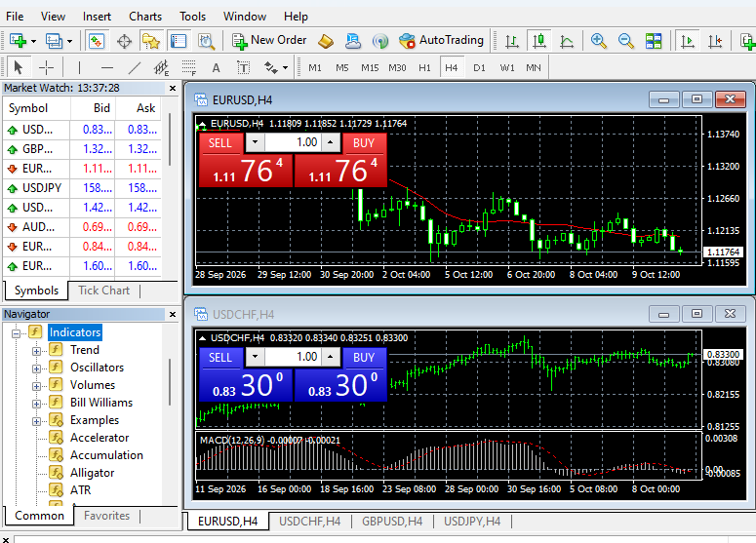Switch to line chart display
This screenshot has width=756, height=543.
[x=567, y=41]
